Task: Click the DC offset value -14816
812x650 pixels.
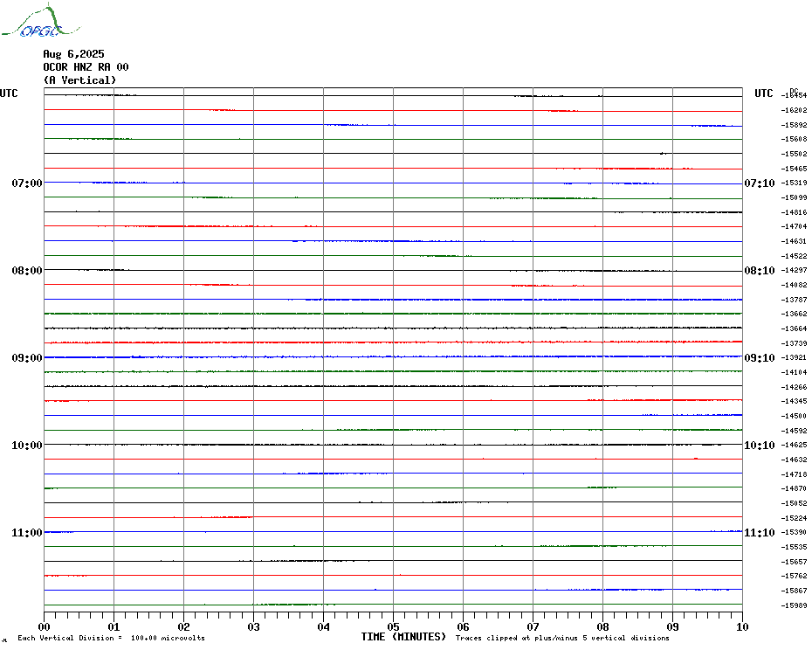Action: point(794,212)
